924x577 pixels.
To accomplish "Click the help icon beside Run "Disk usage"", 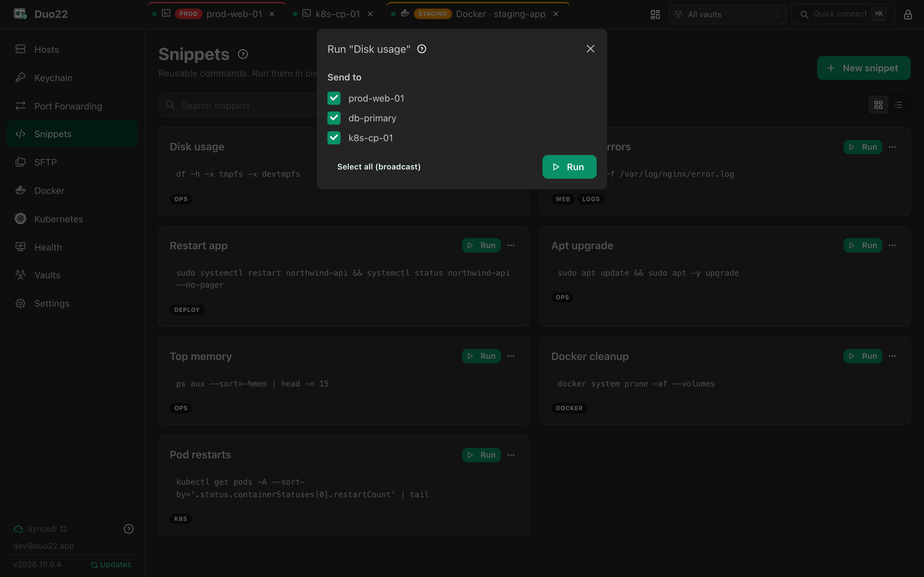I will tap(421, 49).
